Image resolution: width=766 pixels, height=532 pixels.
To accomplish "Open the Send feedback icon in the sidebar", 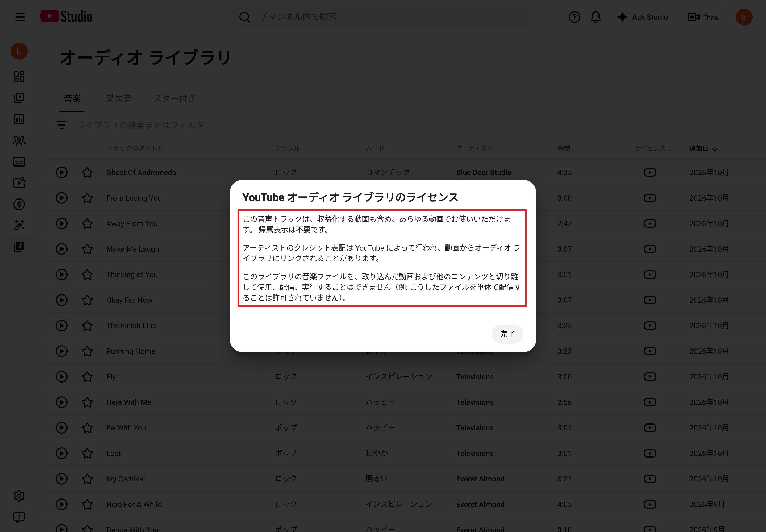I will click(x=19, y=517).
